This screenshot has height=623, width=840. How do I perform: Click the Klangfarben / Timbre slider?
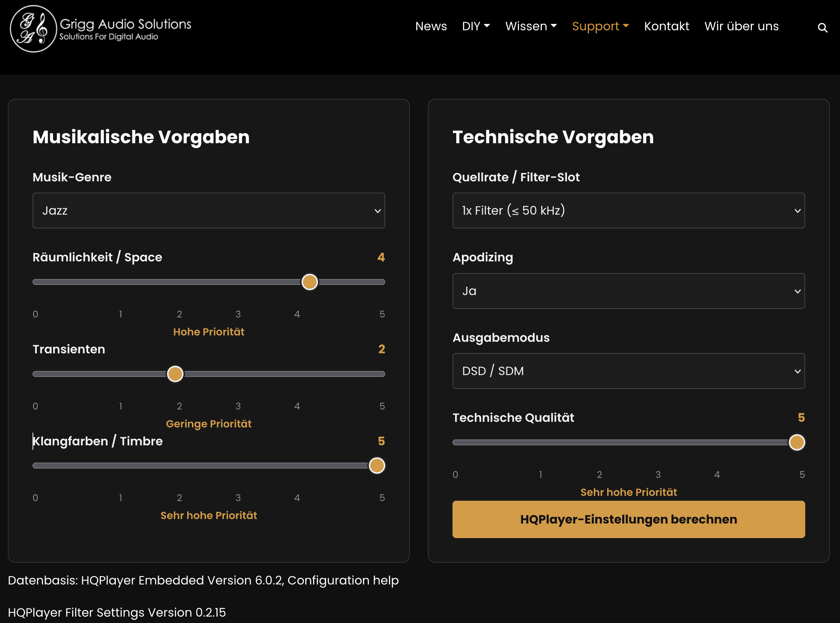pyautogui.click(x=209, y=465)
